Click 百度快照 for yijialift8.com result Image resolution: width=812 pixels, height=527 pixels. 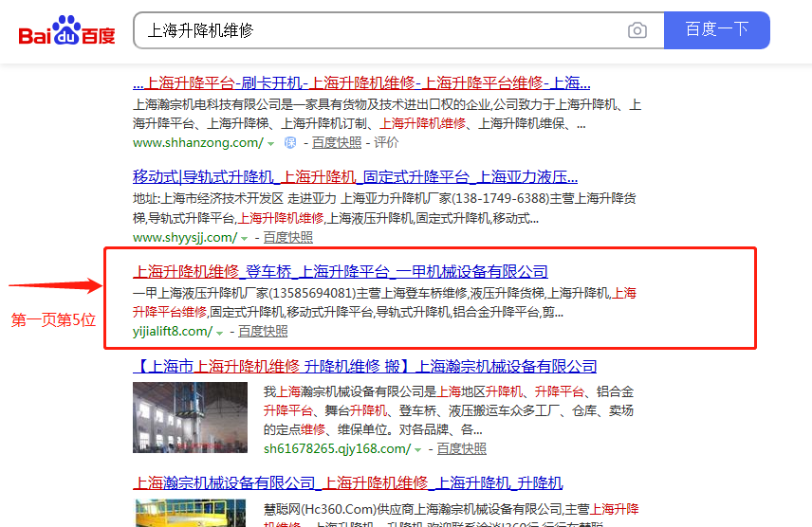(x=263, y=332)
